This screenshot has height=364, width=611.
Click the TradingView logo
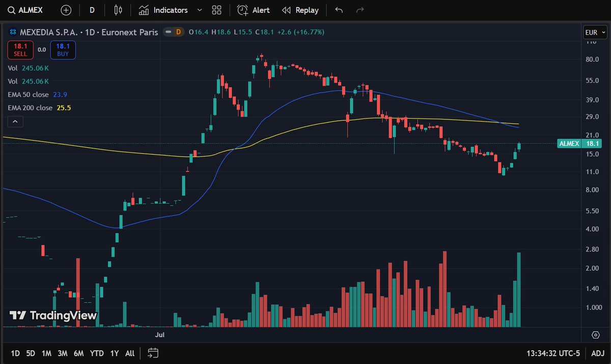pyautogui.click(x=53, y=315)
